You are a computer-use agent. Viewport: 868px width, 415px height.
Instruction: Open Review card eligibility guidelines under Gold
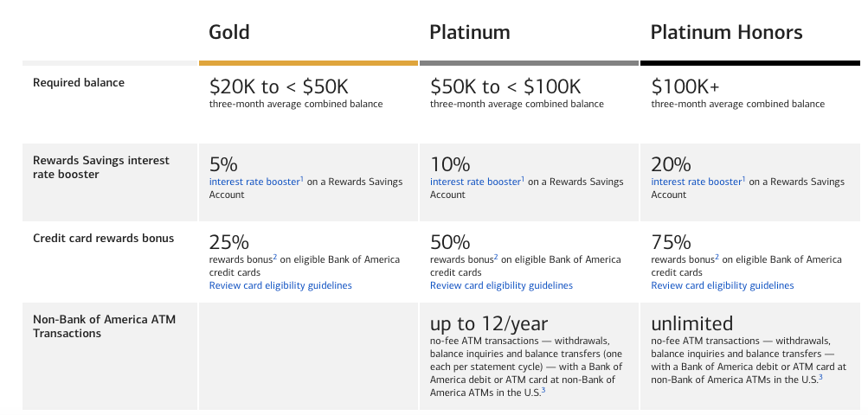[280, 285]
